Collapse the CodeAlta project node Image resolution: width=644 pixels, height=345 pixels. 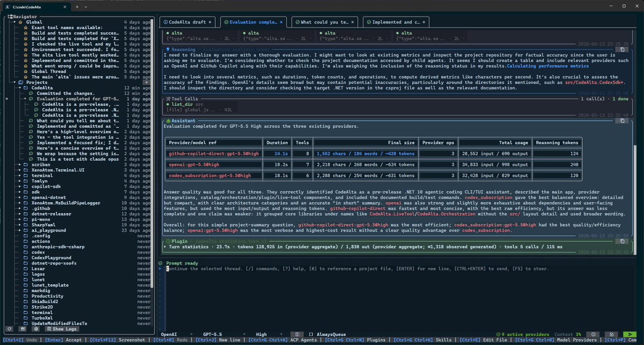pos(19,88)
